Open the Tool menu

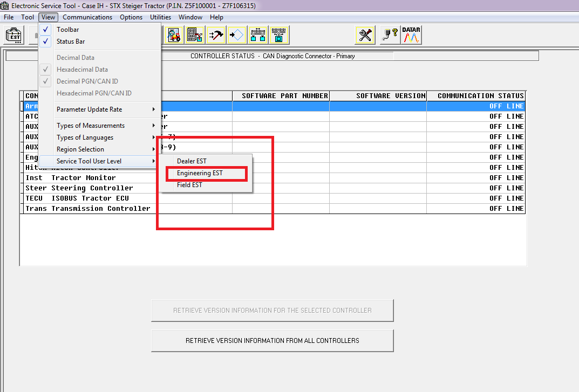pos(28,17)
